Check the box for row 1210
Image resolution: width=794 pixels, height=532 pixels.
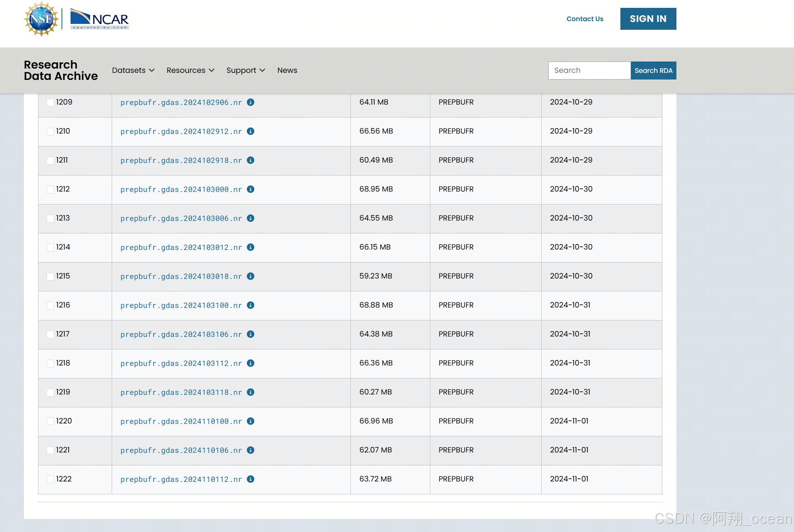point(50,132)
